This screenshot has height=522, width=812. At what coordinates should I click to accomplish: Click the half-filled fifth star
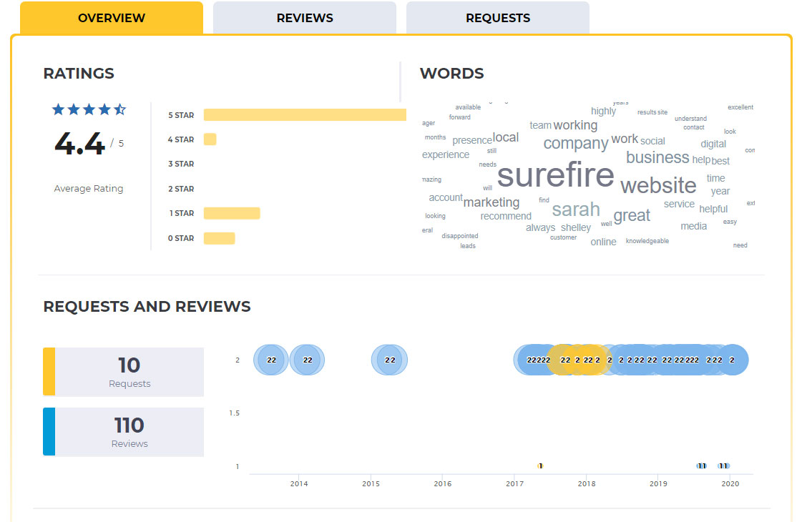(x=119, y=109)
